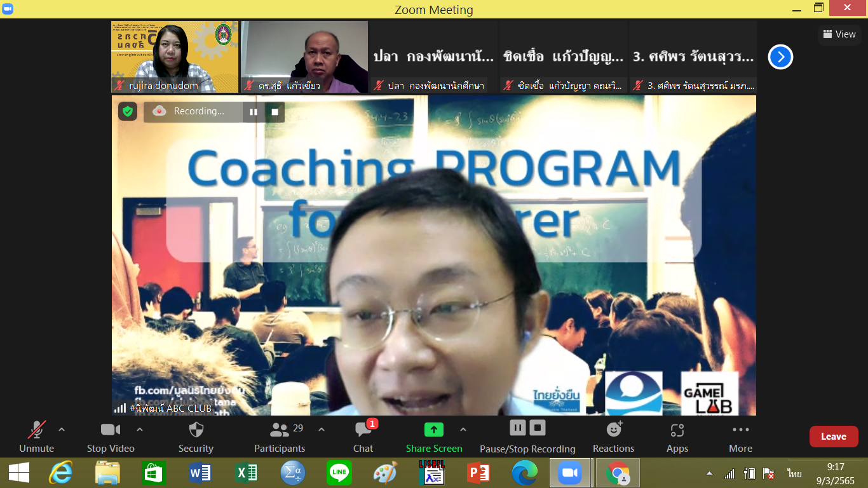The height and width of the screenshot is (488, 868).
Task: Open the More options menu
Action: 740,437
